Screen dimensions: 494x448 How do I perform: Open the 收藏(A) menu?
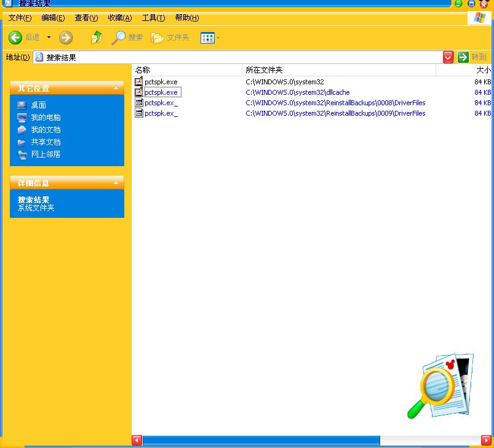coord(120,18)
